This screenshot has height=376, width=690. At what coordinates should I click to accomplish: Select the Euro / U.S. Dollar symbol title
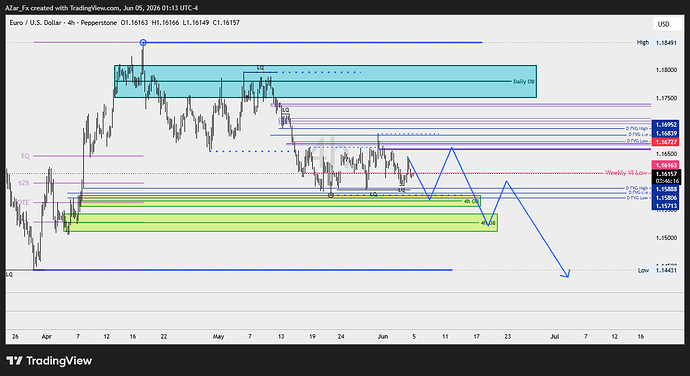coord(35,22)
